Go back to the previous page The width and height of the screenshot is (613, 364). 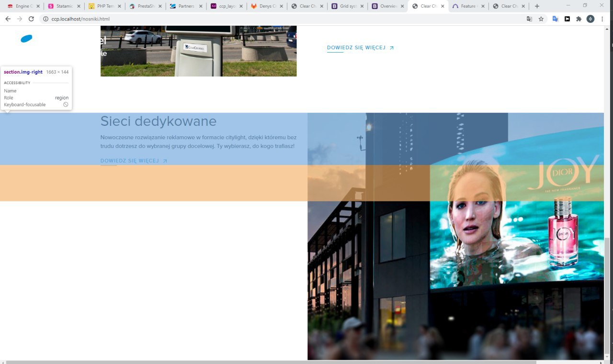8,19
